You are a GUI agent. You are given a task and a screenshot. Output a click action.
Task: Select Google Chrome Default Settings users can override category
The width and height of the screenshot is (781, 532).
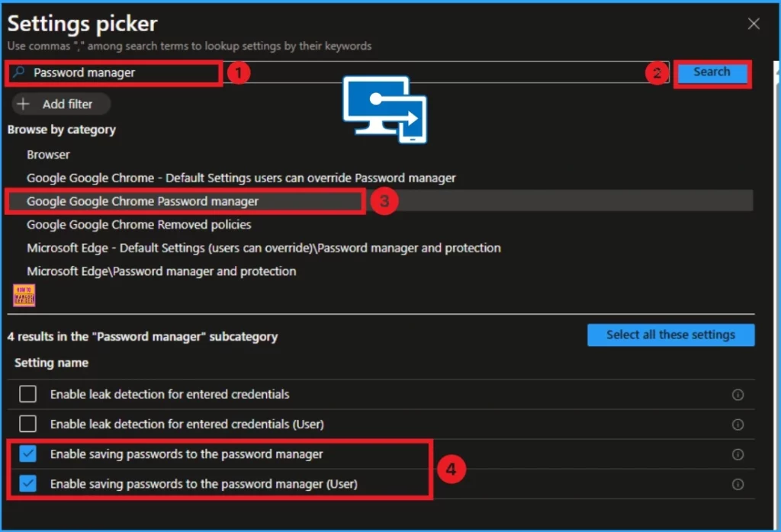pyautogui.click(x=241, y=178)
